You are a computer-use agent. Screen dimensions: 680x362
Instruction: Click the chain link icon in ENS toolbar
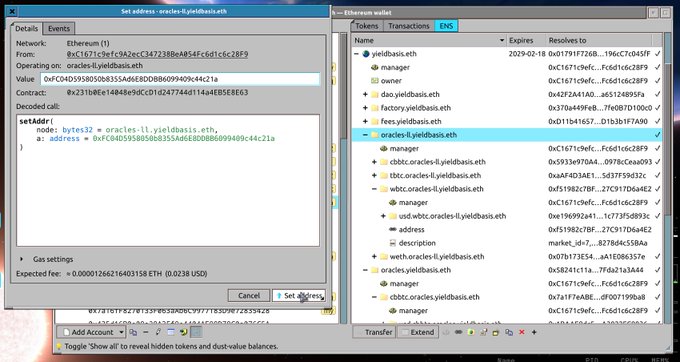458,332
